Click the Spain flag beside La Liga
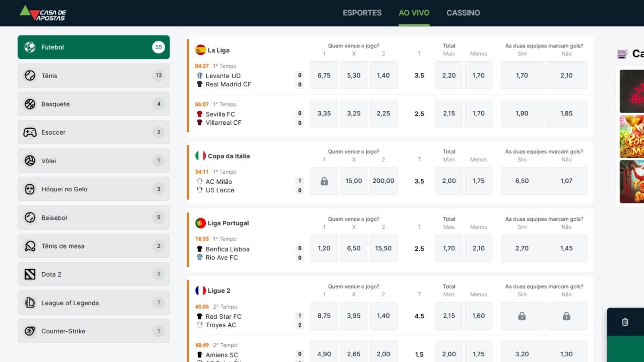 [x=200, y=50]
